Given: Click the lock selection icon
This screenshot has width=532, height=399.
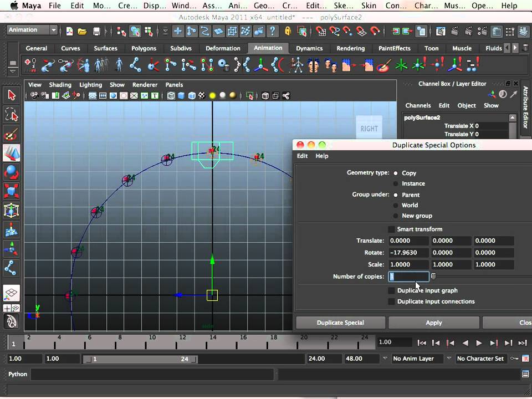Looking at the screenshot, I should tap(288, 31).
